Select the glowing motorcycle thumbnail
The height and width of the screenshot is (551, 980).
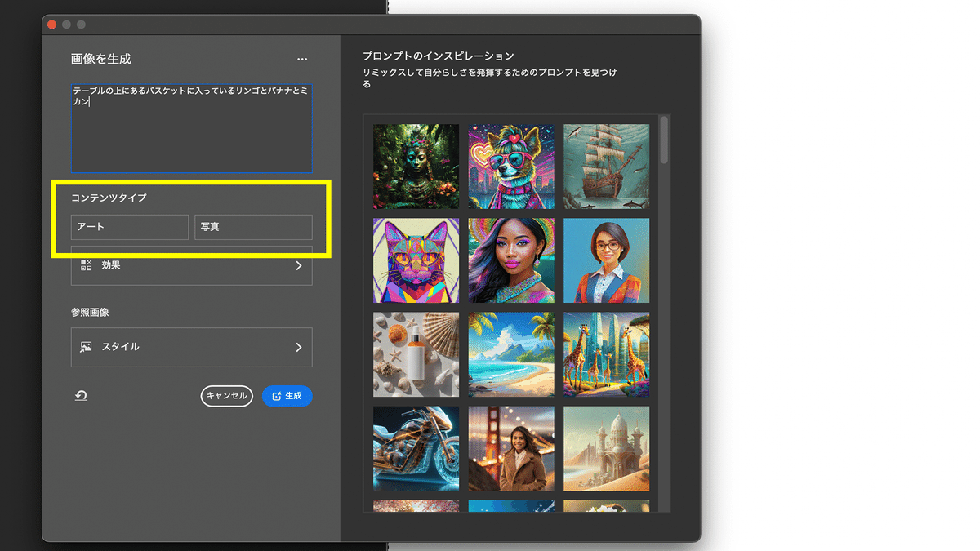[x=416, y=448]
